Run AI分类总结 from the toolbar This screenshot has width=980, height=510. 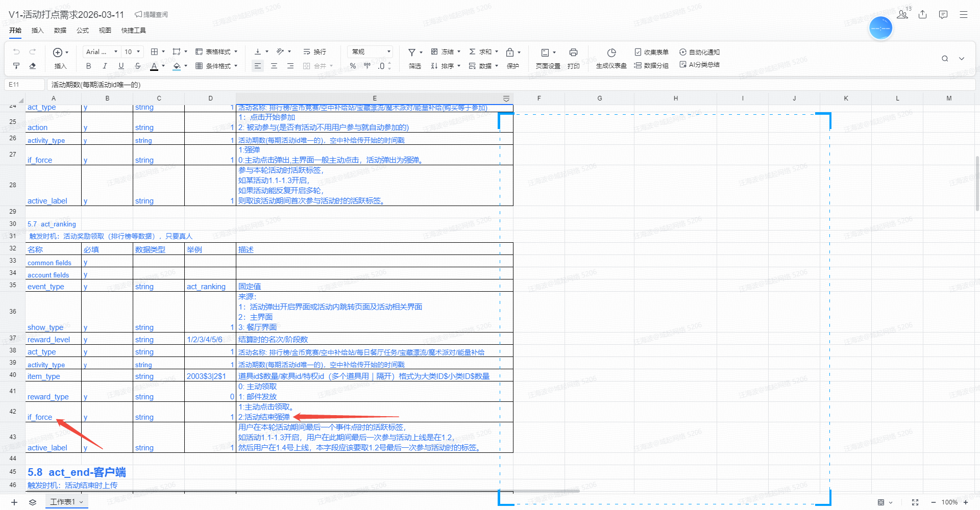[x=699, y=65]
